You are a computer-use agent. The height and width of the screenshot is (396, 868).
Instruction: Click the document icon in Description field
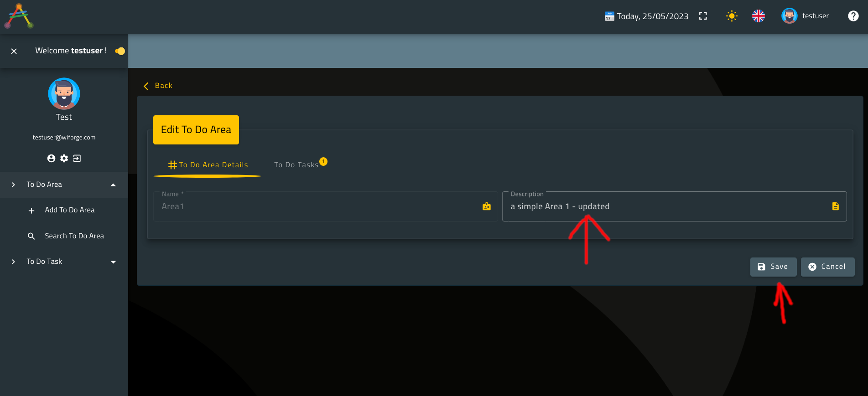pyautogui.click(x=836, y=206)
